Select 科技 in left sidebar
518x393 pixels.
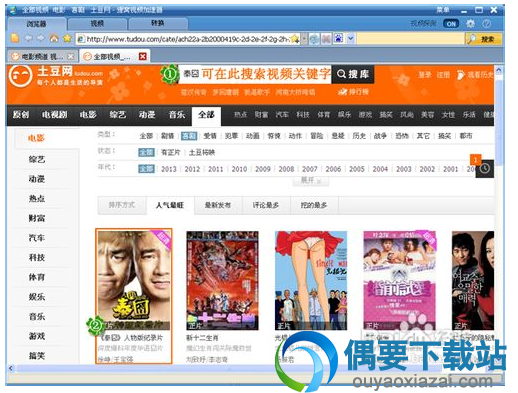coord(37,257)
